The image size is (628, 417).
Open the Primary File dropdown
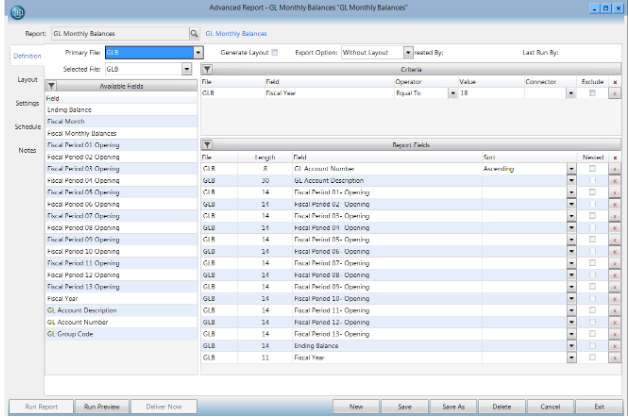[x=199, y=51]
